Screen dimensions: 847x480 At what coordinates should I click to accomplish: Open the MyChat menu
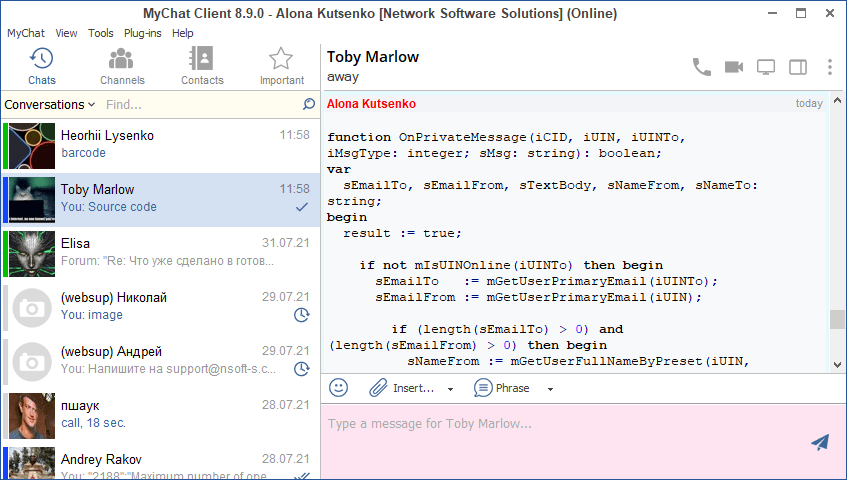tap(25, 33)
